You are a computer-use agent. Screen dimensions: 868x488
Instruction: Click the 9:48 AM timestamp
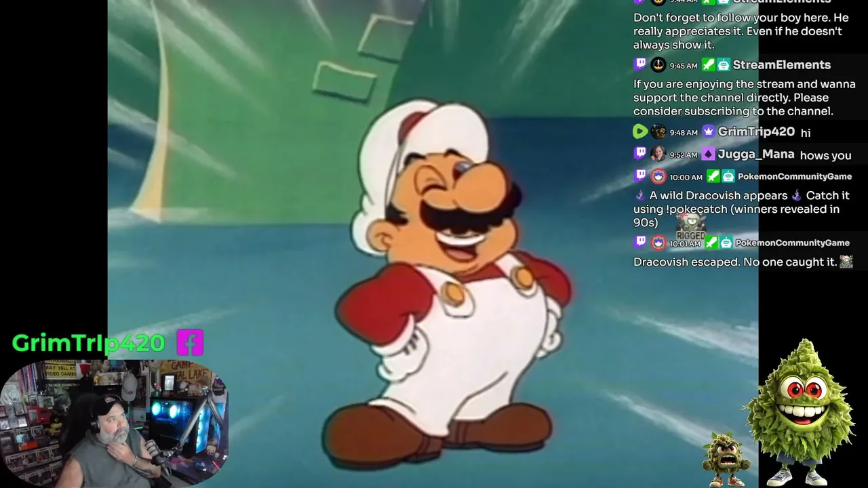[684, 132]
